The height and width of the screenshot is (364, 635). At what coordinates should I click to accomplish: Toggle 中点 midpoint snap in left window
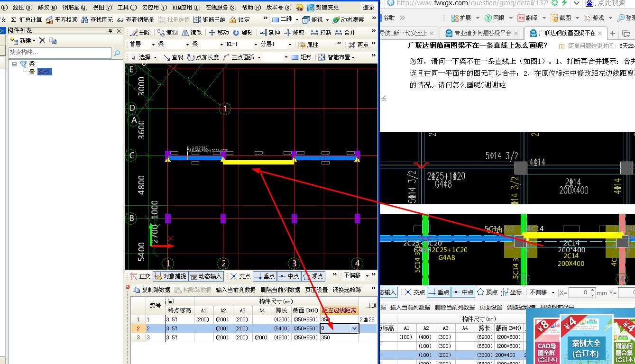click(288, 276)
